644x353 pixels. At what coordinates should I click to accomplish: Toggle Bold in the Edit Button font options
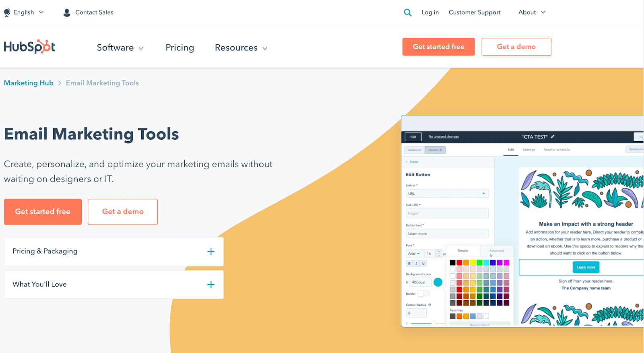409,263
